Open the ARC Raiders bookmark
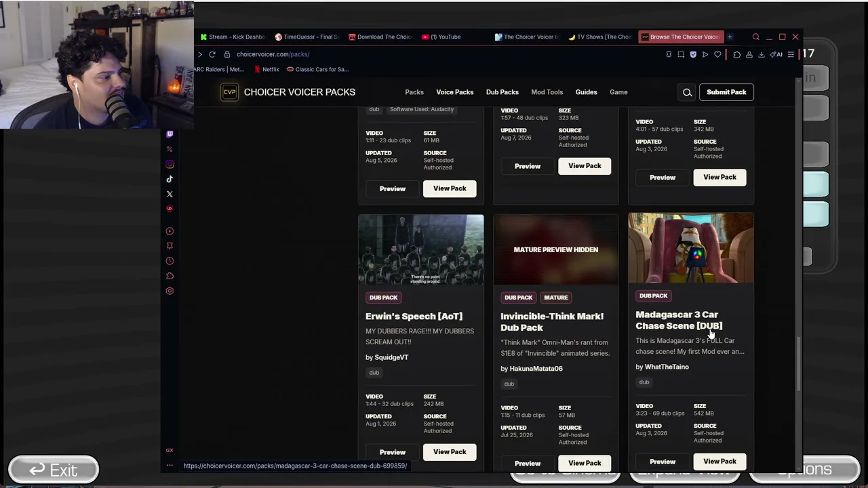Image resolution: width=868 pixels, height=488 pixels. pyautogui.click(x=219, y=69)
